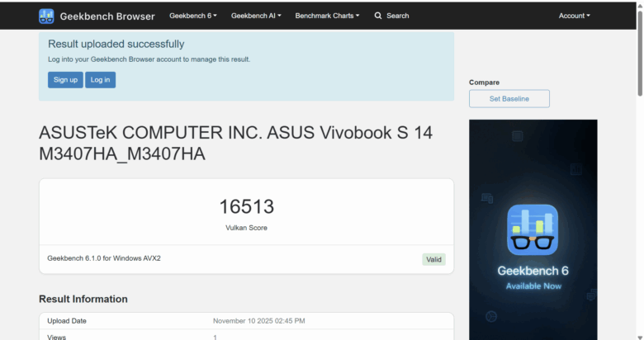Click the Upload Date row label
The height and width of the screenshot is (340, 644).
[67, 321]
